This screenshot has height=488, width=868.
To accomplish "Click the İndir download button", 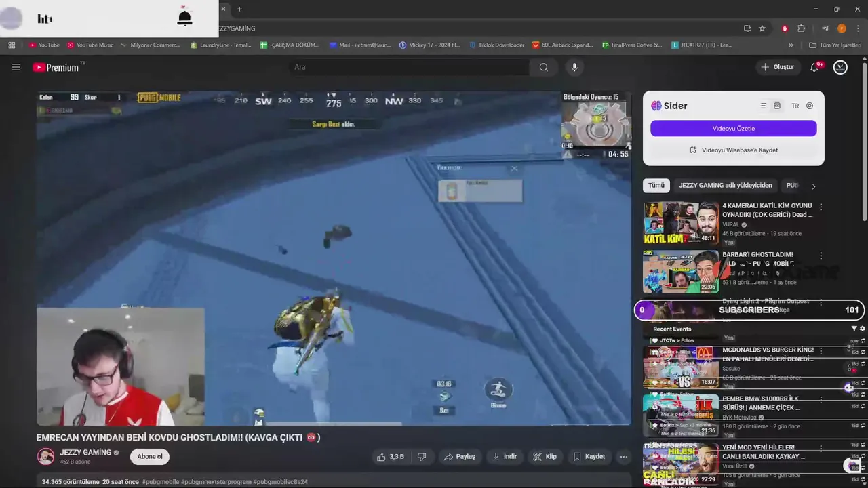I will coord(505,456).
